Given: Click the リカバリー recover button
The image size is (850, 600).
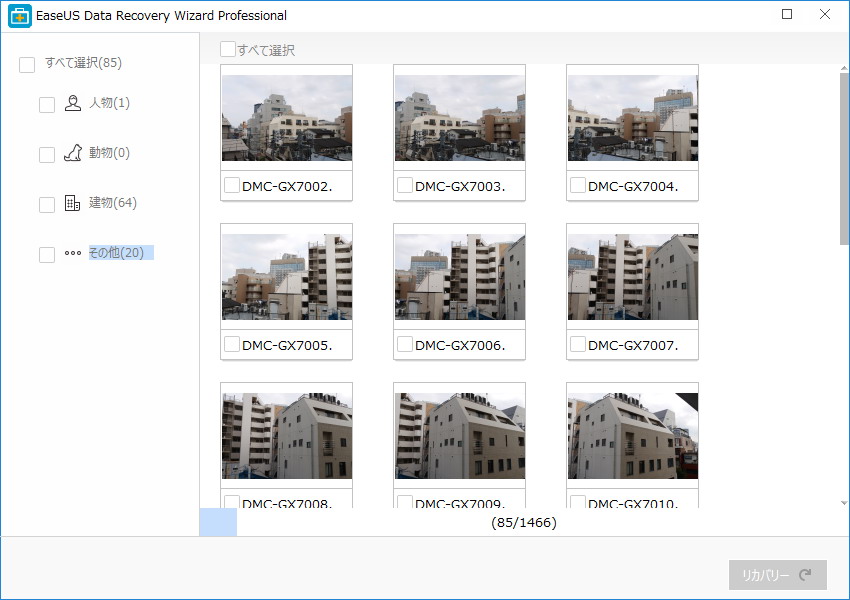Looking at the screenshot, I should click(x=777, y=575).
